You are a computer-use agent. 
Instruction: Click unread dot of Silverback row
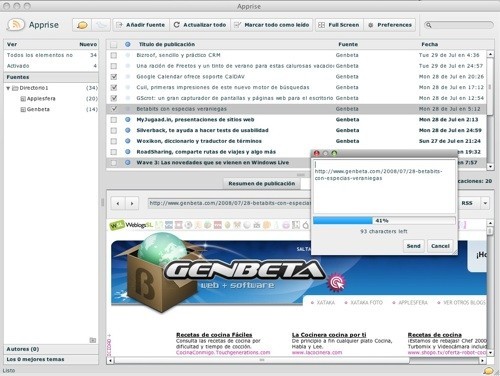coord(128,130)
